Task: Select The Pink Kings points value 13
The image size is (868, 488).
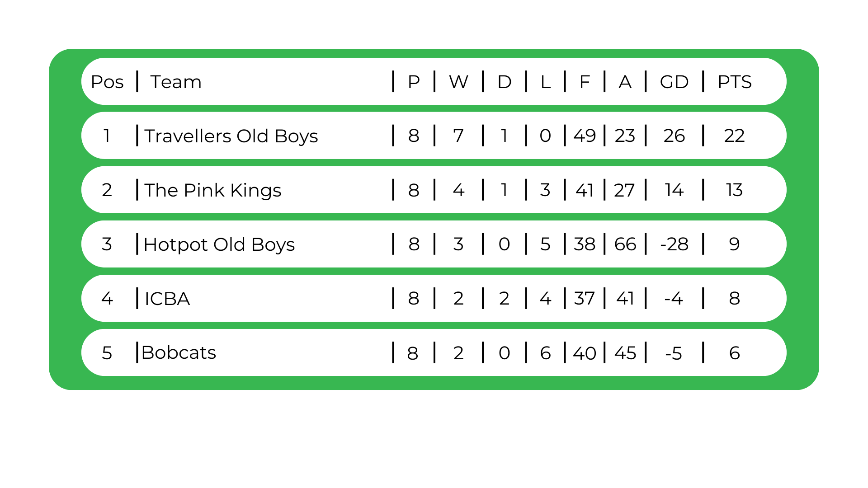Action: coord(734,190)
